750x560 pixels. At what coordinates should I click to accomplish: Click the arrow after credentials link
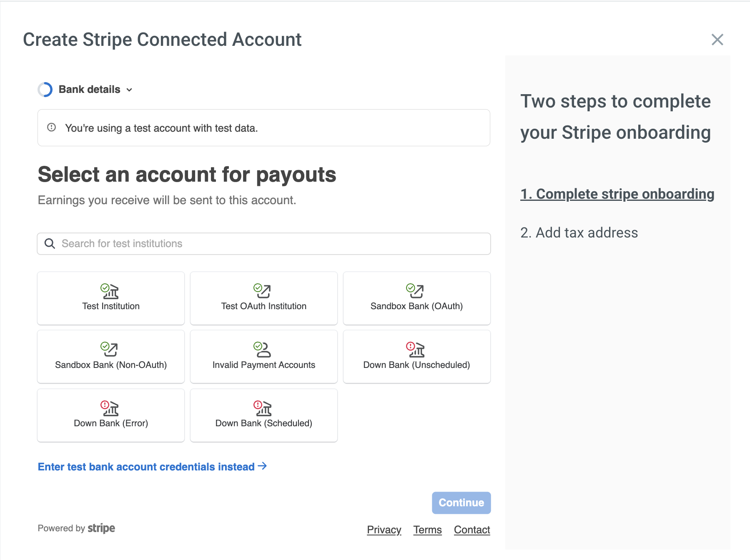point(262,466)
